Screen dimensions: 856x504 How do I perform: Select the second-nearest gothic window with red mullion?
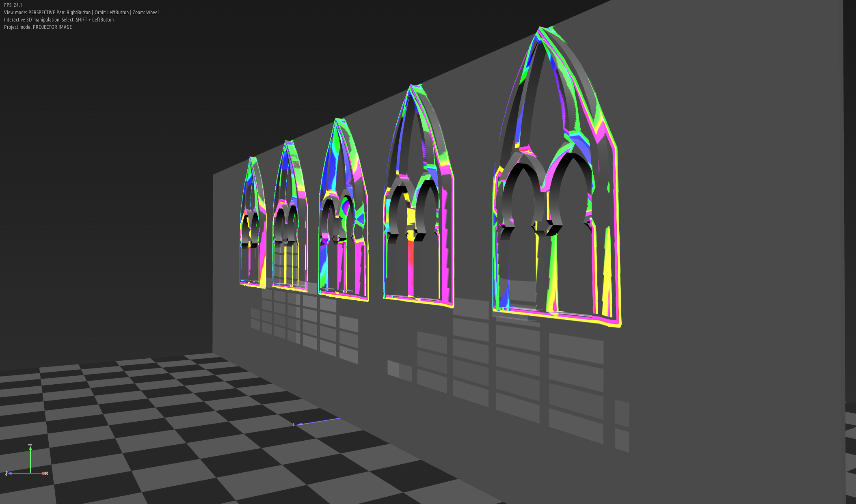[x=418, y=196]
